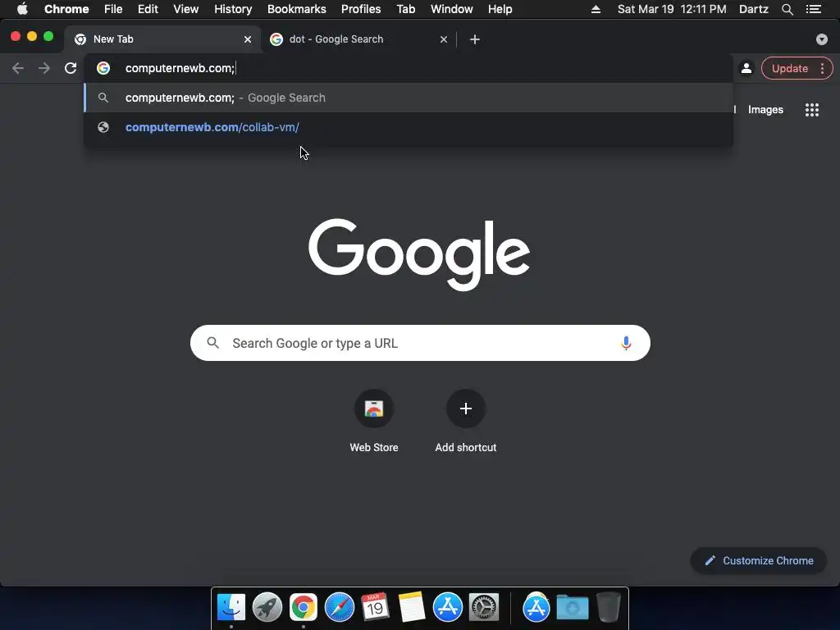840x630 pixels.
Task: Launch Launchpad from the dock
Action: (267, 607)
